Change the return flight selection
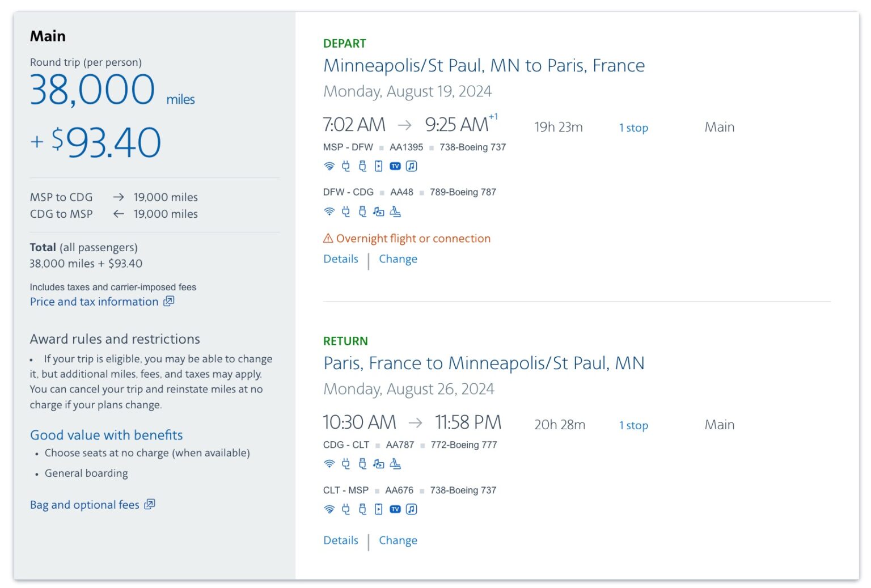The image size is (871, 588). [398, 540]
